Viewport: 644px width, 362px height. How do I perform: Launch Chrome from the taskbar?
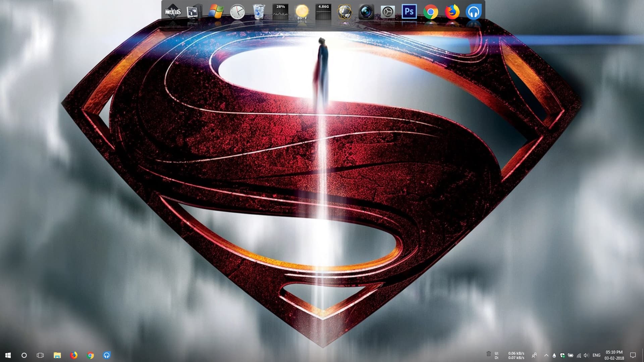click(x=90, y=355)
